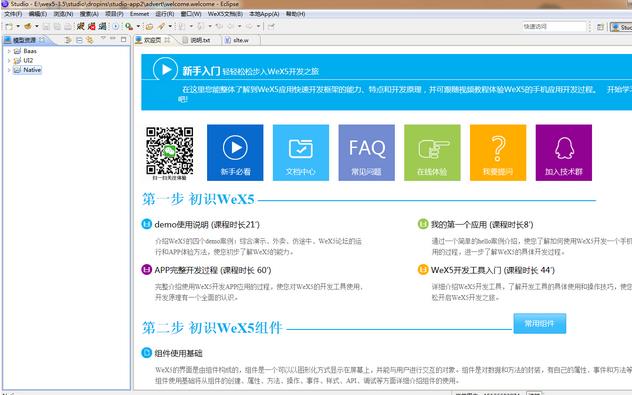
Task: Open the FAQ 常见问题 tile
Action: click(x=366, y=152)
